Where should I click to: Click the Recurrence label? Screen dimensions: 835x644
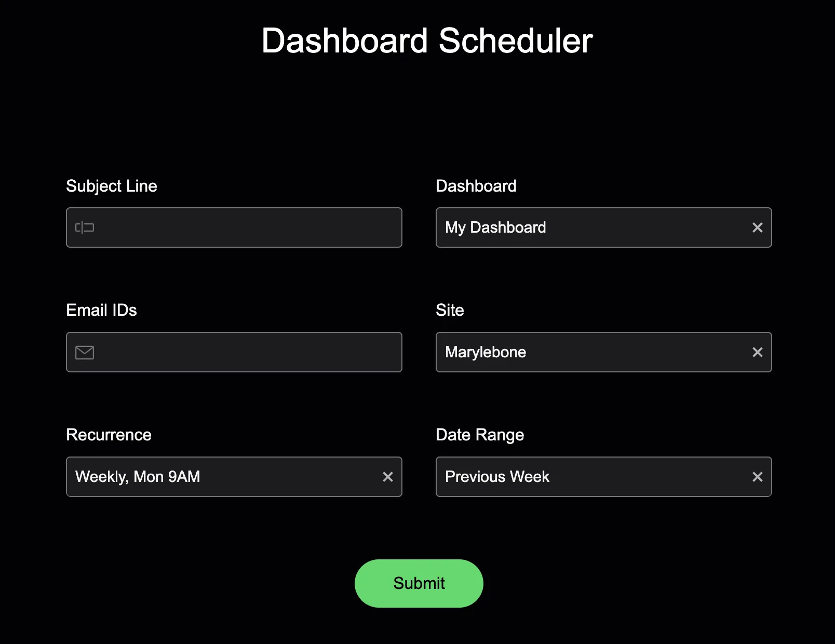point(109,435)
